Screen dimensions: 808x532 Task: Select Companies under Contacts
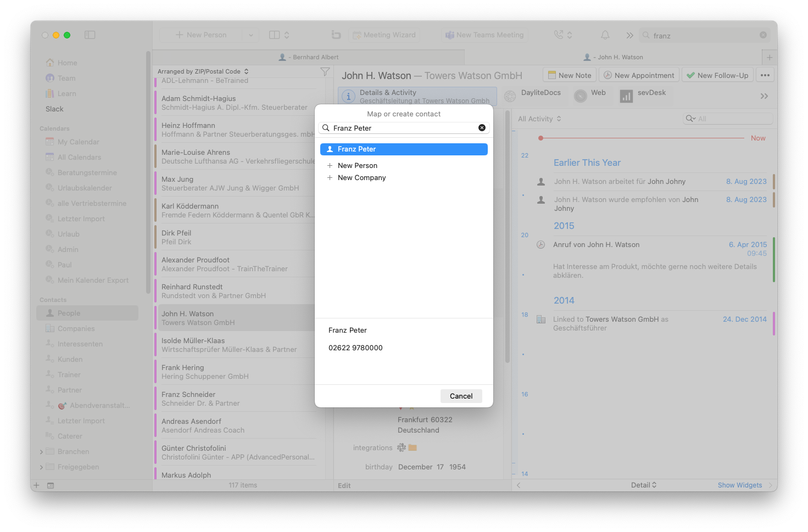(x=70, y=329)
